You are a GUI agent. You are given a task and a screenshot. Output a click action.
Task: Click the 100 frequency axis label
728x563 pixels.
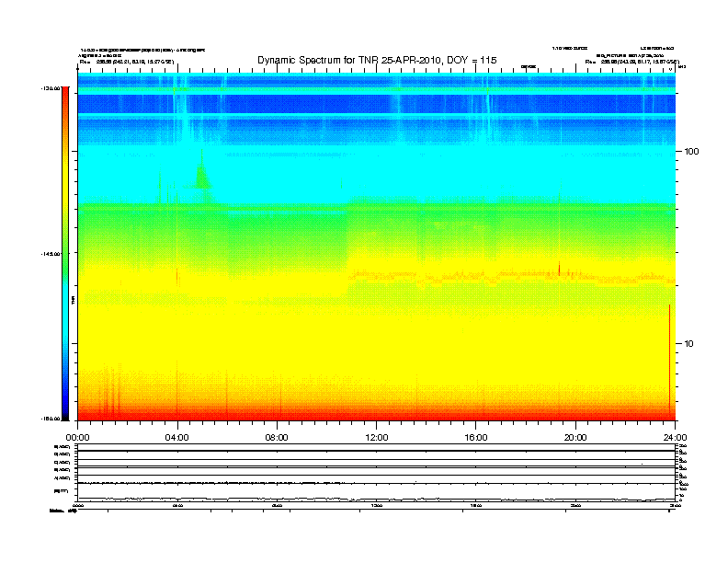pyautogui.click(x=691, y=152)
